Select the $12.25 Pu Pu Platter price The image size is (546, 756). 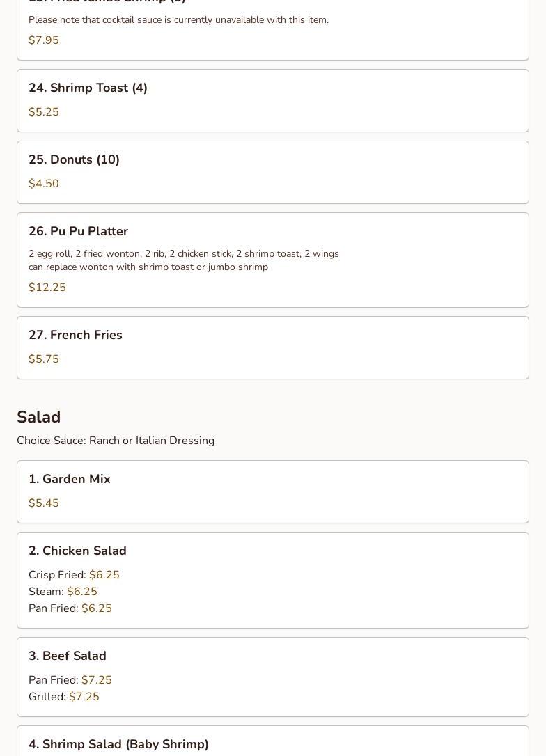click(47, 288)
